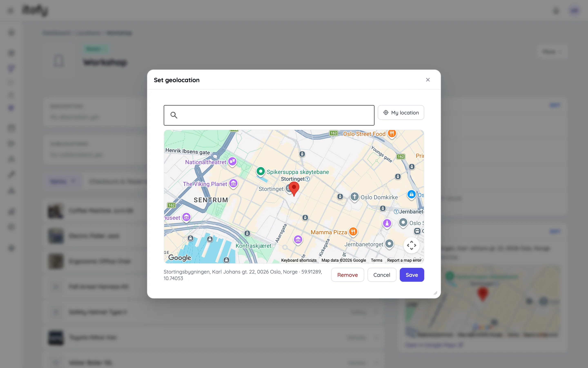Image resolution: width=588 pixels, height=368 pixels.
Task: Save the geolocation
Action: point(412,275)
